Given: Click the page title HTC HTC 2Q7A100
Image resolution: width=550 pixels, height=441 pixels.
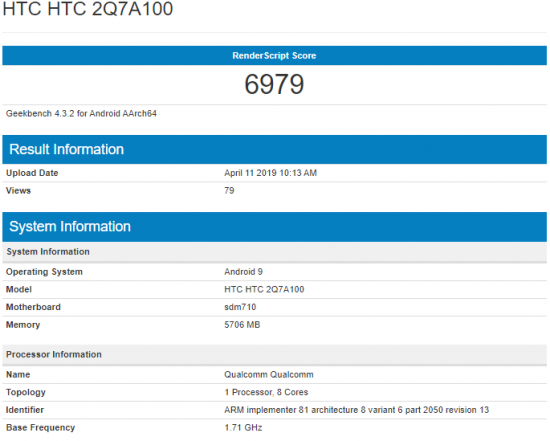Looking at the screenshot, I should pos(88,8).
